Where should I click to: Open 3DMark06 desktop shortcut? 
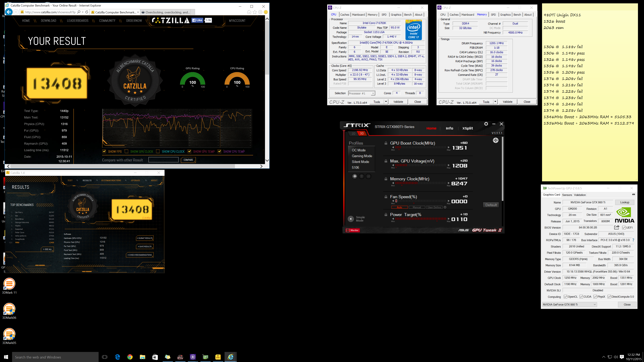click(x=9, y=311)
